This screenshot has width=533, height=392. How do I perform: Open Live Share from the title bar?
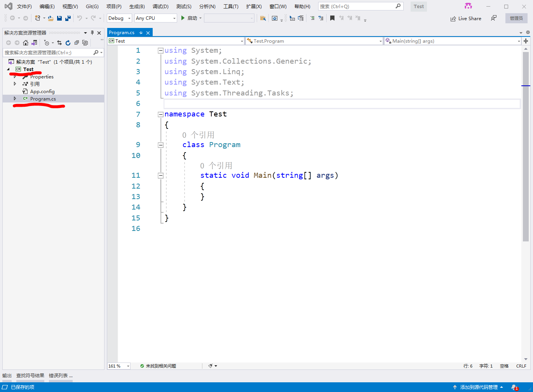466,18
